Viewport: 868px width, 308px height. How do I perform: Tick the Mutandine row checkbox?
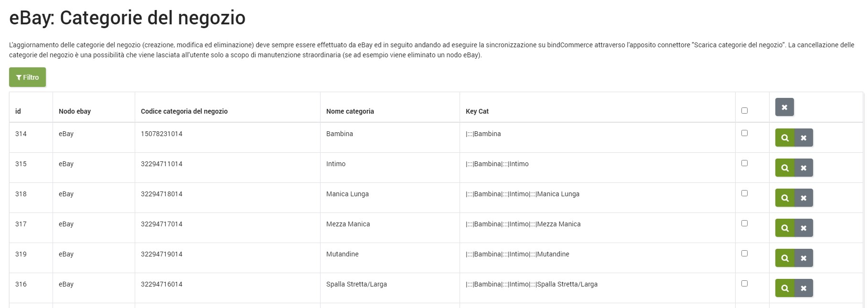pos(744,254)
